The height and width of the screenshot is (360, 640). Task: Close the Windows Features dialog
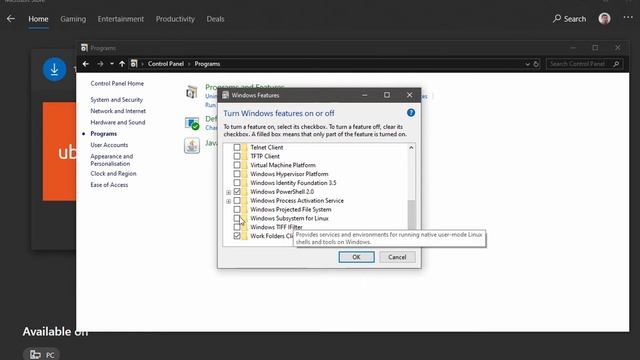click(409, 95)
